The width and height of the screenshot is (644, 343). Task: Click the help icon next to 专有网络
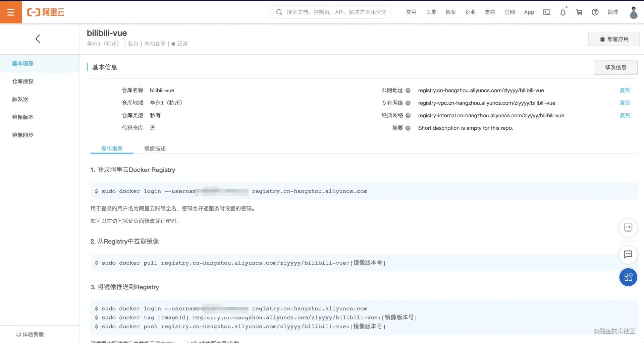pos(408,103)
